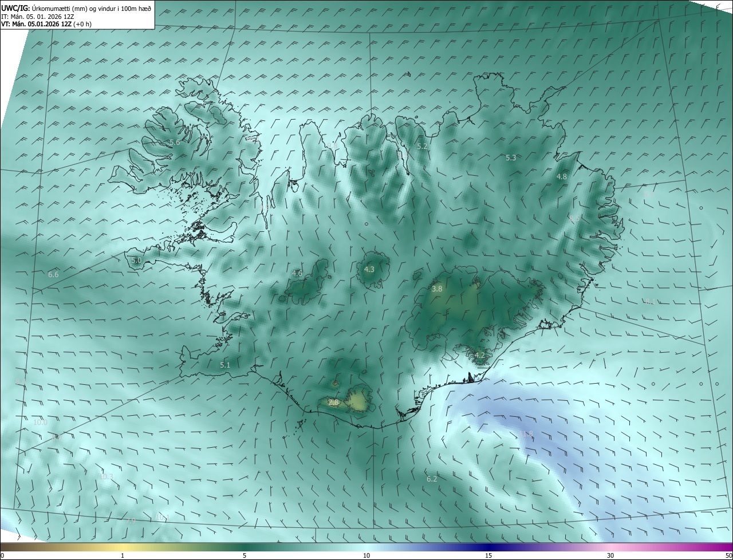733x560 pixels.
Task: Click the 4.8 value on the map
Action: [561, 177]
